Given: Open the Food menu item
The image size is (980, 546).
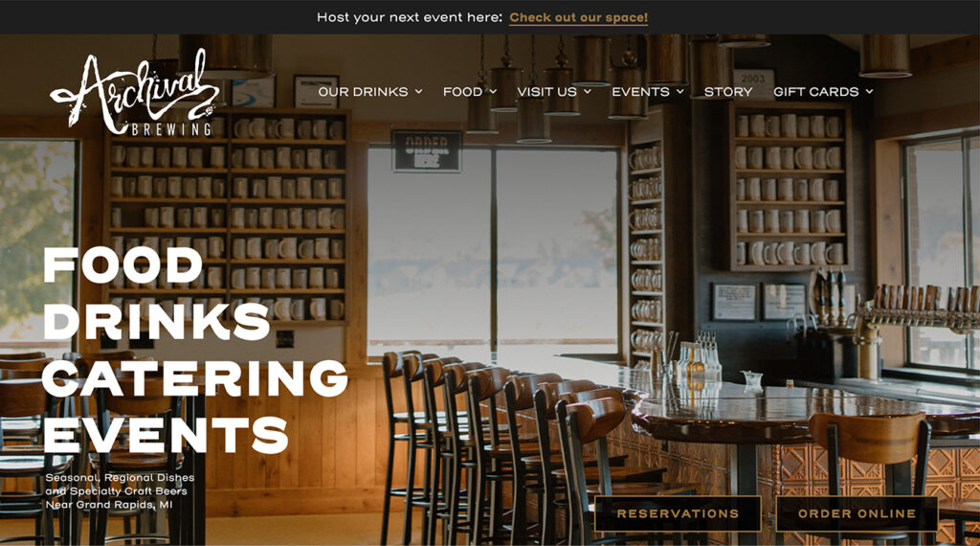Looking at the screenshot, I should click(462, 92).
